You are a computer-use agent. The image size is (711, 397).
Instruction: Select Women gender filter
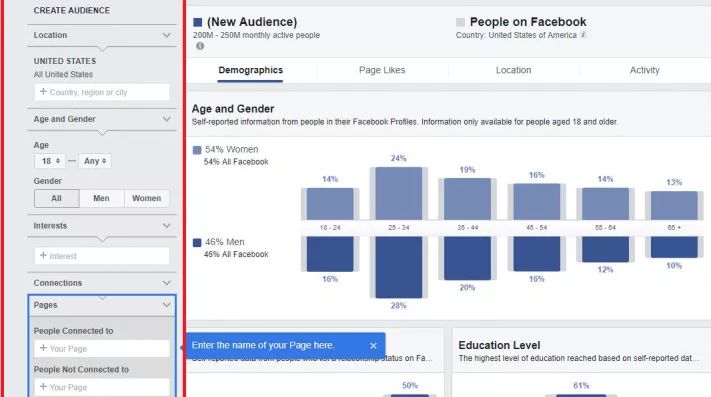(146, 198)
